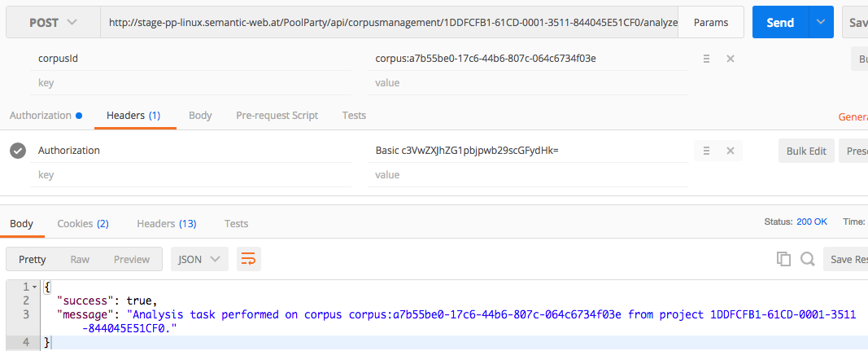Open the Send button dropdown arrow

[x=820, y=23]
